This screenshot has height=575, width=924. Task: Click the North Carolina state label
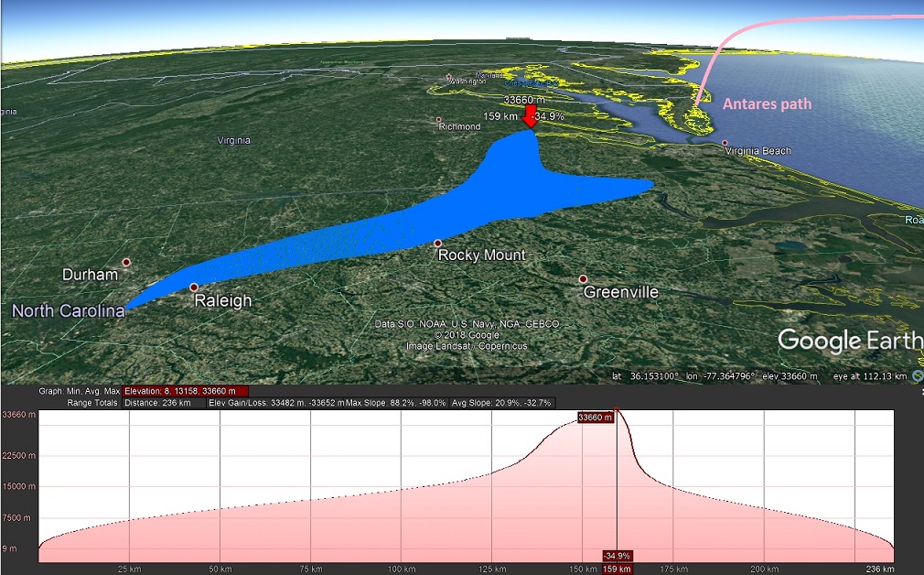[68, 311]
